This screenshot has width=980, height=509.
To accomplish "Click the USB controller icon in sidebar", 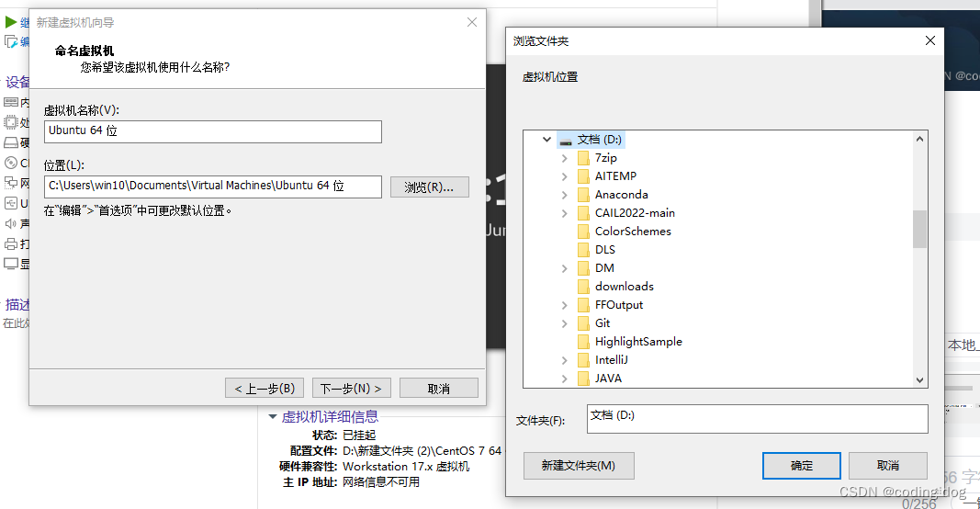I will (x=11, y=203).
